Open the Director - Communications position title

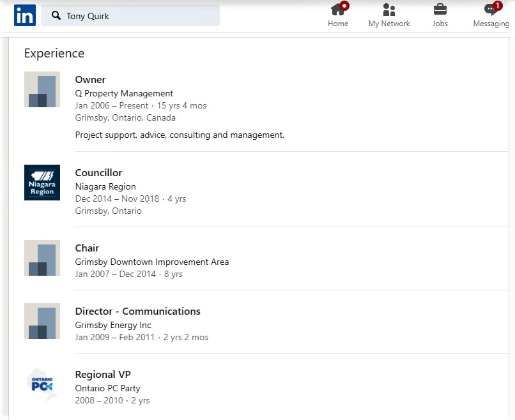point(137,311)
